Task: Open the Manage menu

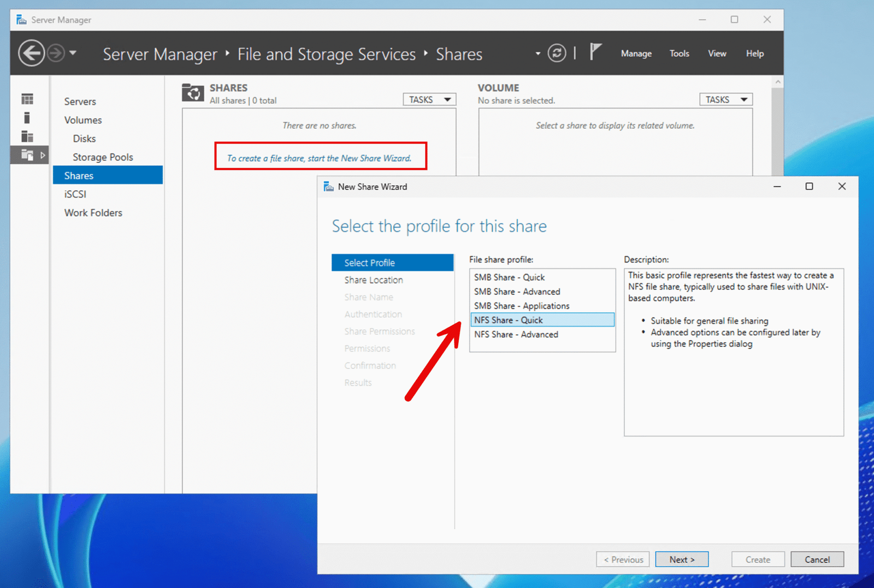Action: point(635,53)
